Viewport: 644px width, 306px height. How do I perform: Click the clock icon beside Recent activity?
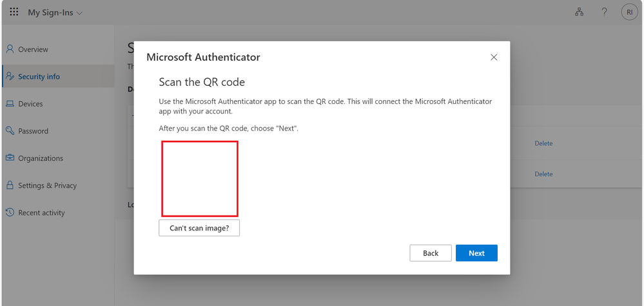pyautogui.click(x=10, y=212)
